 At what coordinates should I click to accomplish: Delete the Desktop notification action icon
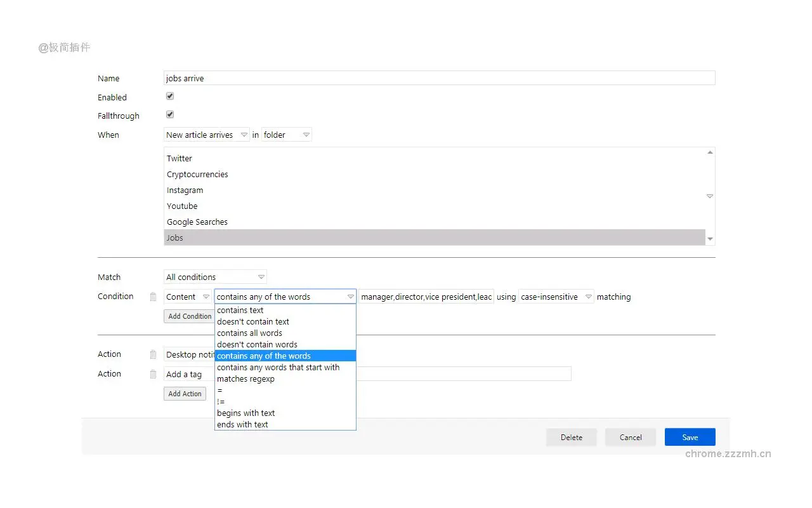(x=152, y=354)
